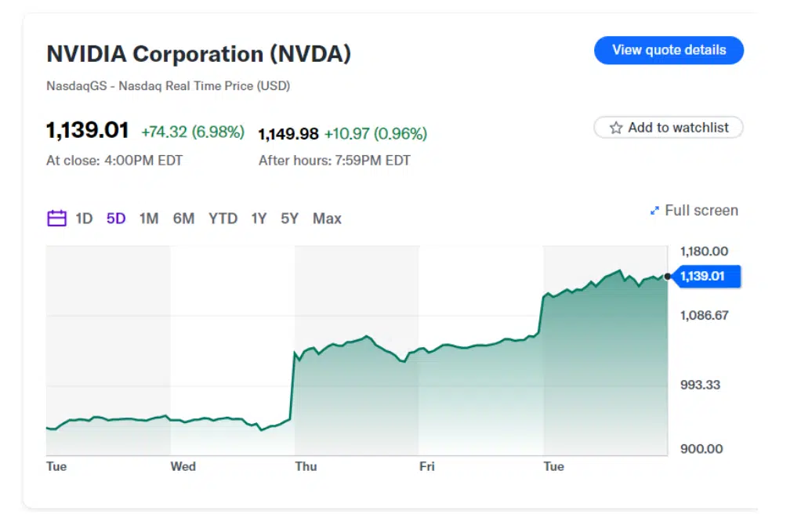Open the YTD chart range
Image resolution: width=812 pixels, height=514 pixels.
click(x=223, y=219)
